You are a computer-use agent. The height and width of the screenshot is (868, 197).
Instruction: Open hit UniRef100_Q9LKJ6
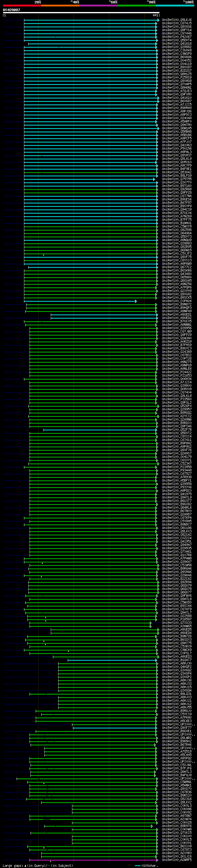[177, 20]
